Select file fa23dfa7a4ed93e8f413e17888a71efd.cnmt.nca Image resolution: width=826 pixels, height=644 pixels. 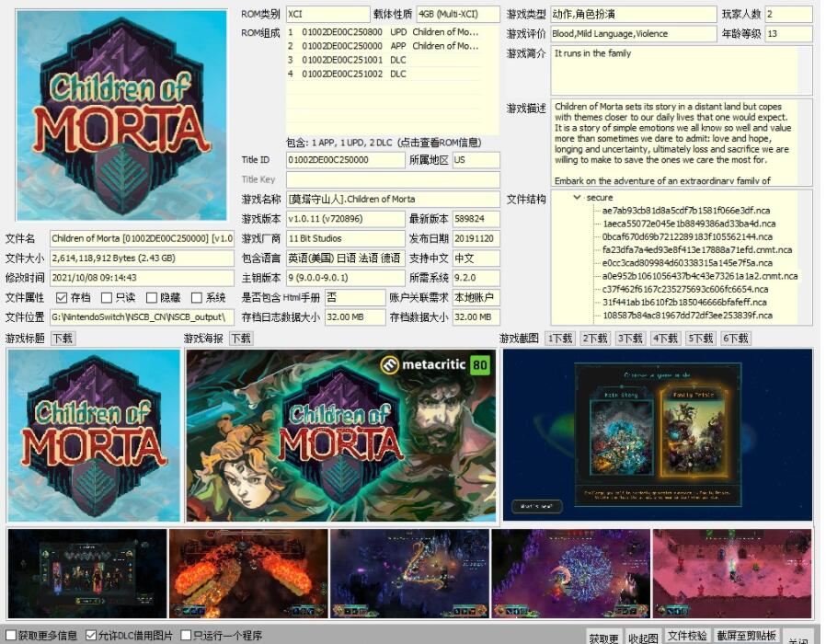[x=697, y=250]
